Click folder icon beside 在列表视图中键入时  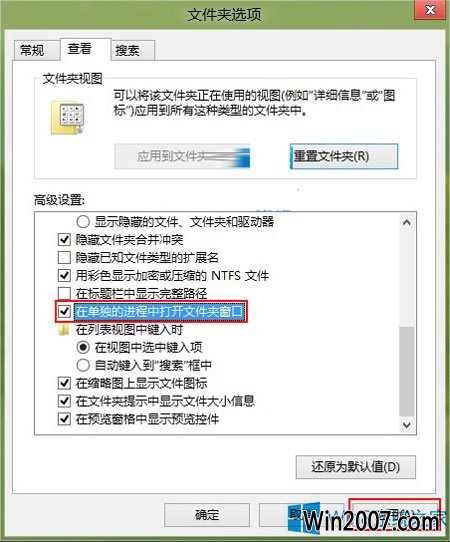point(64,330)
